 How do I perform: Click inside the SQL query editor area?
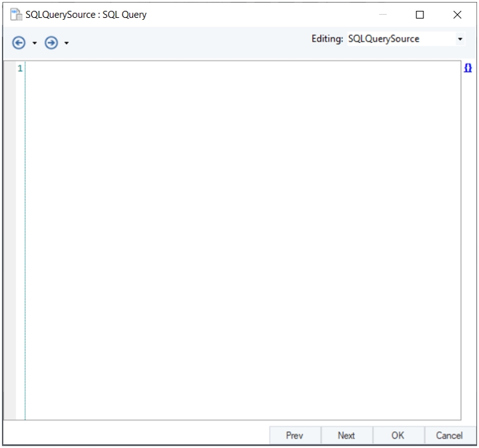[x=243, y=240]
